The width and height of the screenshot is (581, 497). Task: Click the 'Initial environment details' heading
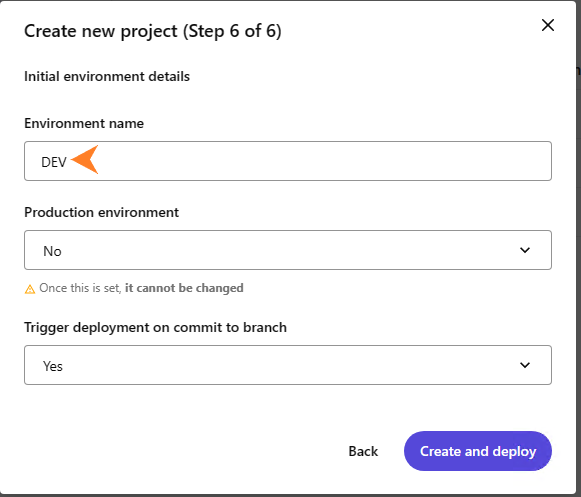[x=107, y=76]
